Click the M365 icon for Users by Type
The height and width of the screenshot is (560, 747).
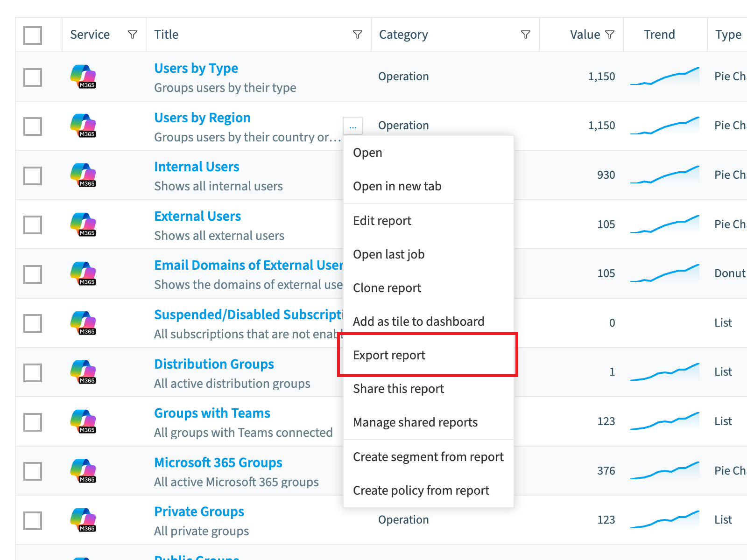pyautogui.click(x=83, y=77)
